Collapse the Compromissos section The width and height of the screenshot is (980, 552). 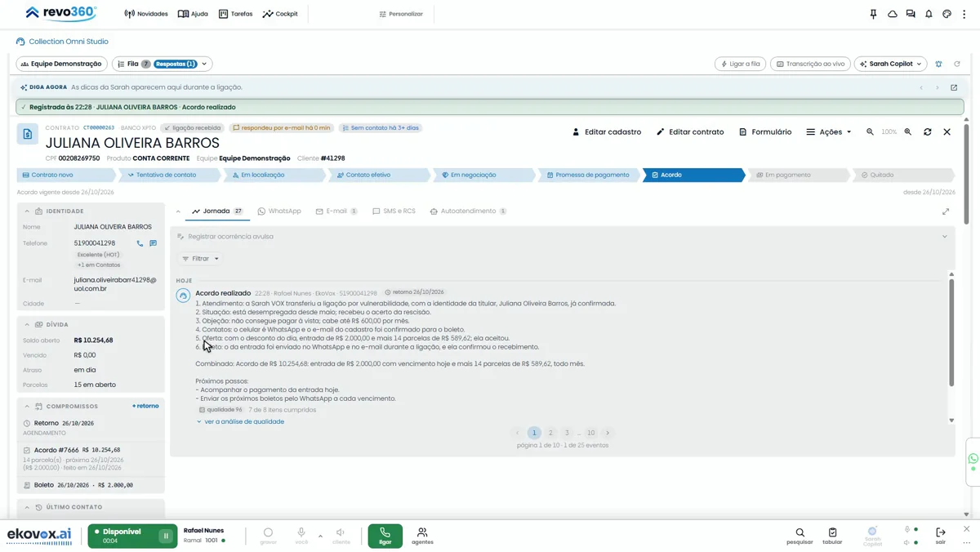27,407
